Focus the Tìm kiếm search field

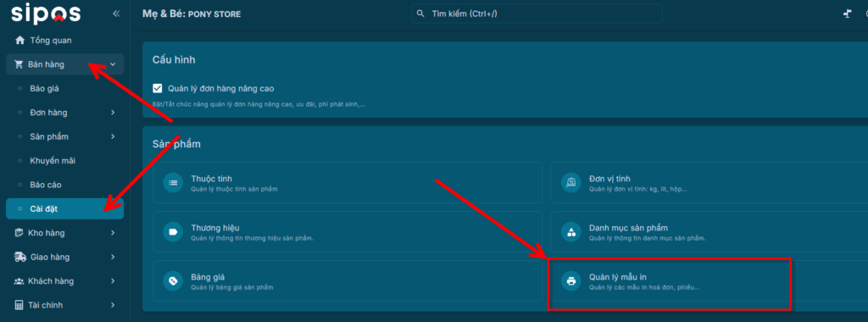[x=537, y=14]
